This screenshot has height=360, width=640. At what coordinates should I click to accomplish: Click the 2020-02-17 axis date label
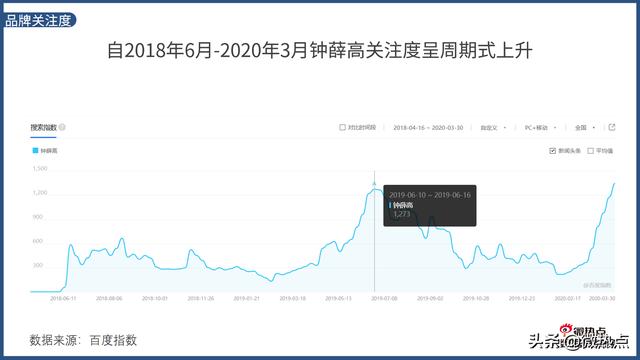coord(567,298)
